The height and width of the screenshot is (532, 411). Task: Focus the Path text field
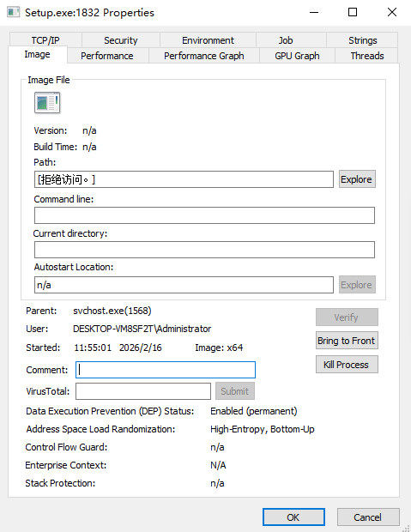(x=184, y=179)
